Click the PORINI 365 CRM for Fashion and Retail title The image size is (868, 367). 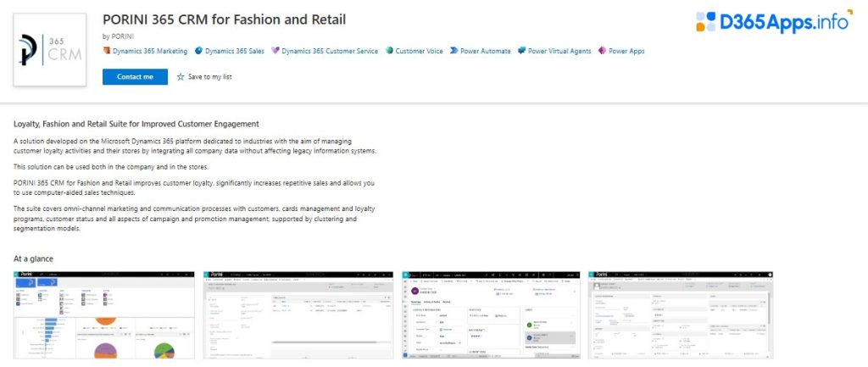coord(224,20)
